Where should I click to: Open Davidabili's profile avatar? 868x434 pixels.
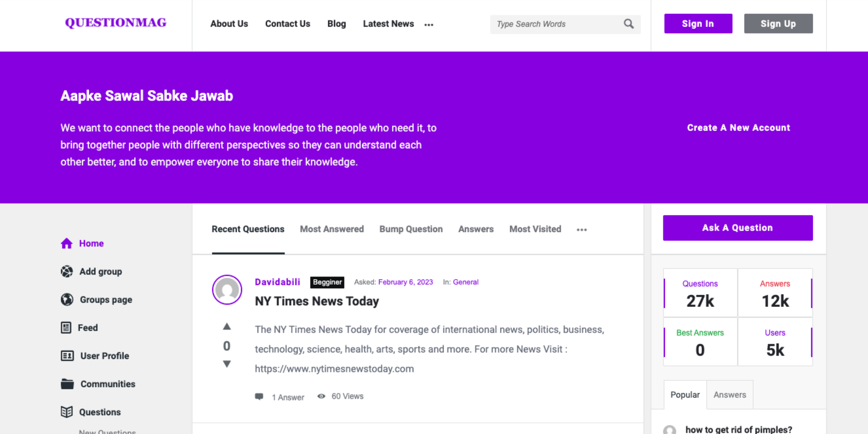pyautogui.click(x=227, y=290)
